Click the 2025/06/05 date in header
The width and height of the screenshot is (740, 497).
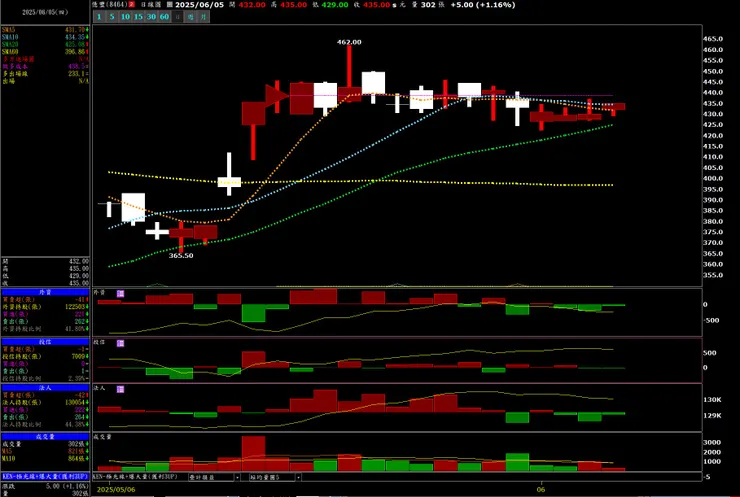[x=200, y=5]
